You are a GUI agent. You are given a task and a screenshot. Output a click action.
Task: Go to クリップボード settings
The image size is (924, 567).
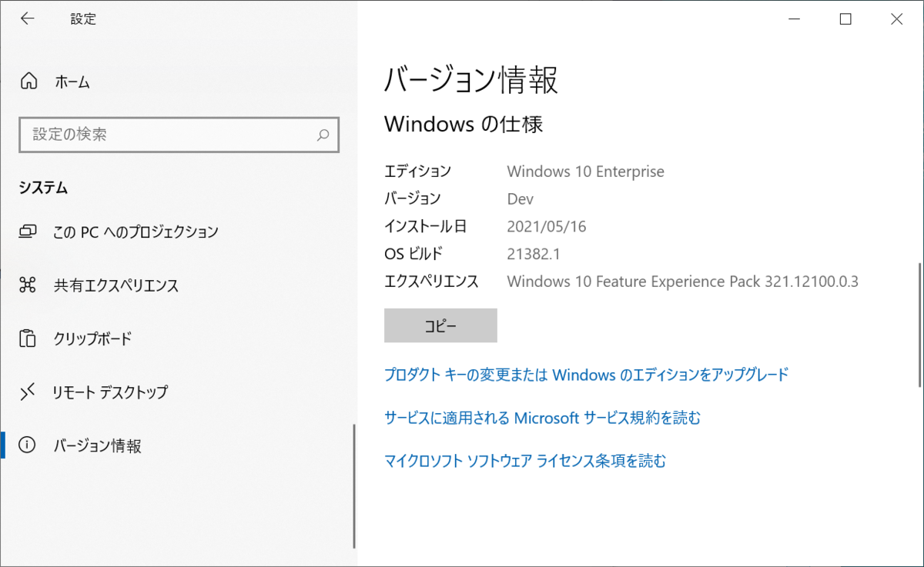coord(179,339)
